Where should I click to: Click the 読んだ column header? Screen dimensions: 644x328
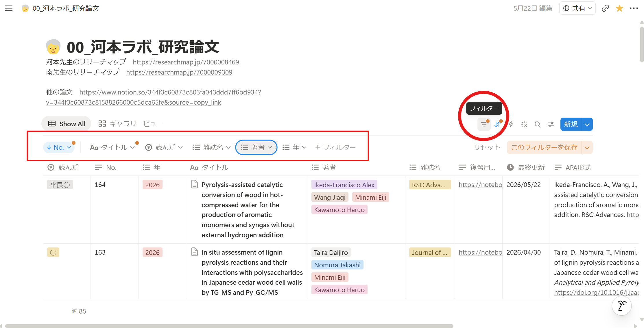coord(63,168)
